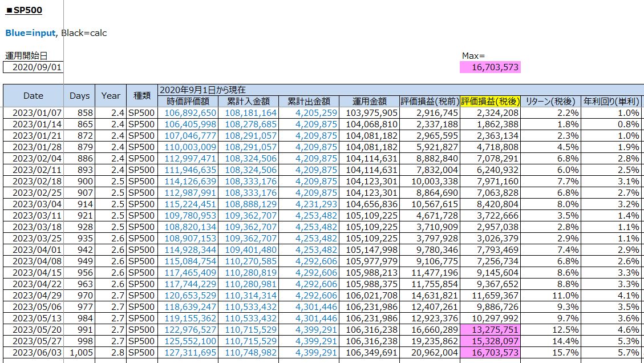The width and height of the screenshot is (644, 363).
Task: Click the 累計入金額 input value 108,181,164
Action: pyautogui.click(x=251, y=113)
